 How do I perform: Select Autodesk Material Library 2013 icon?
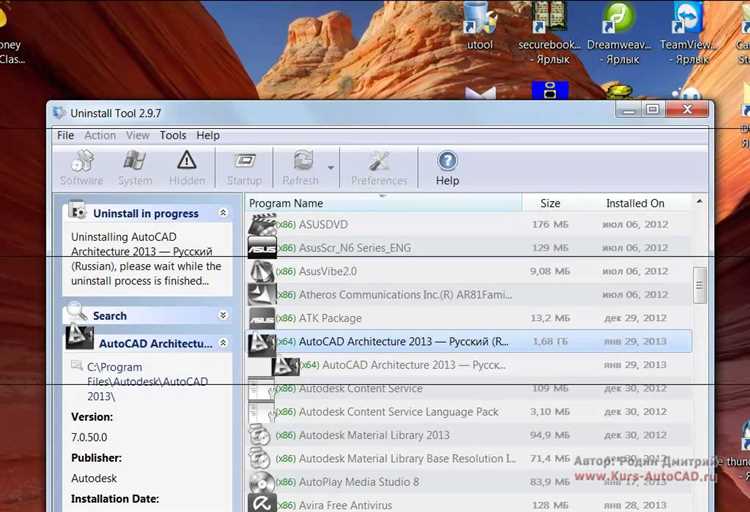(262, 435)
